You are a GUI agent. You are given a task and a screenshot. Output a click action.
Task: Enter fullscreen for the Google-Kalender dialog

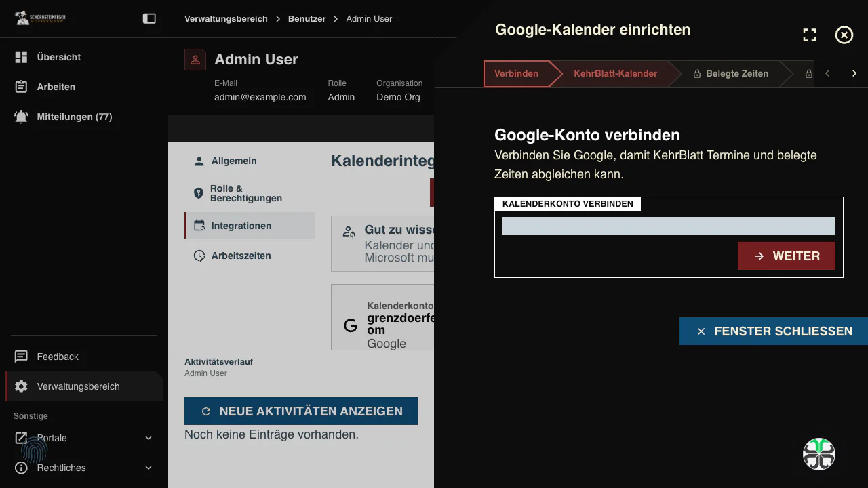810,35
